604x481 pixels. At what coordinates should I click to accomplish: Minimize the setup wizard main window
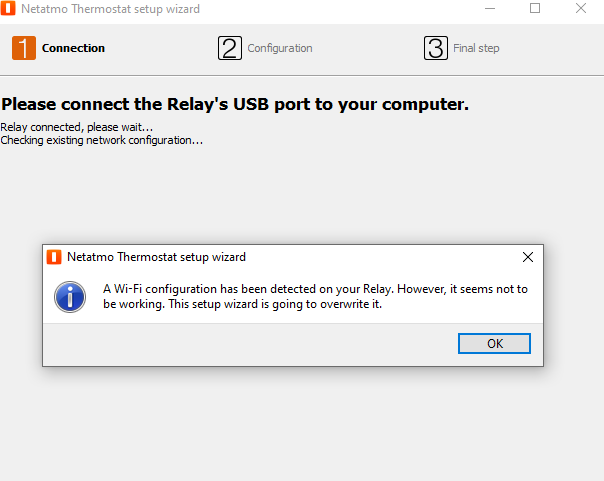pyautogui.click(x=489, y=9)
